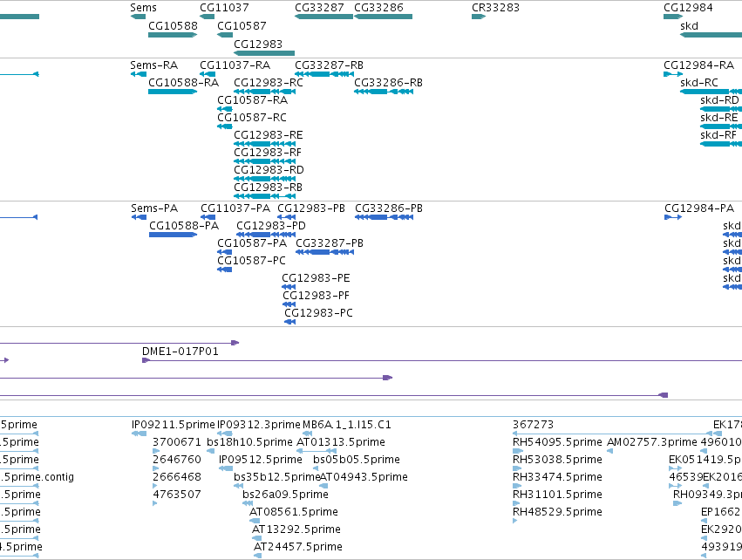Image resolution: width=742 pixels, height=560 pixels.
Task: Click the CG12983 gene bar
Action: (264, 53)
